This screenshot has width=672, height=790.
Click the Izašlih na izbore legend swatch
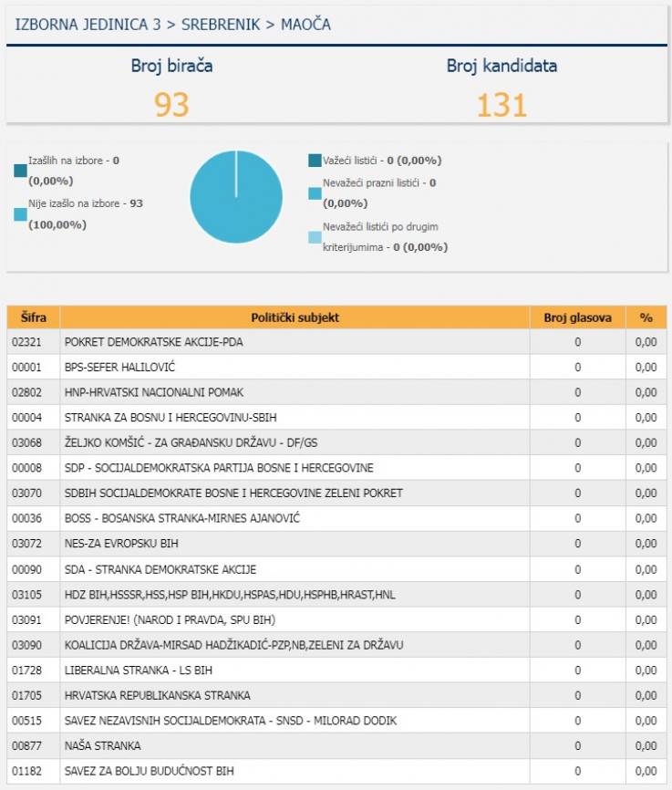pos(20,171)
